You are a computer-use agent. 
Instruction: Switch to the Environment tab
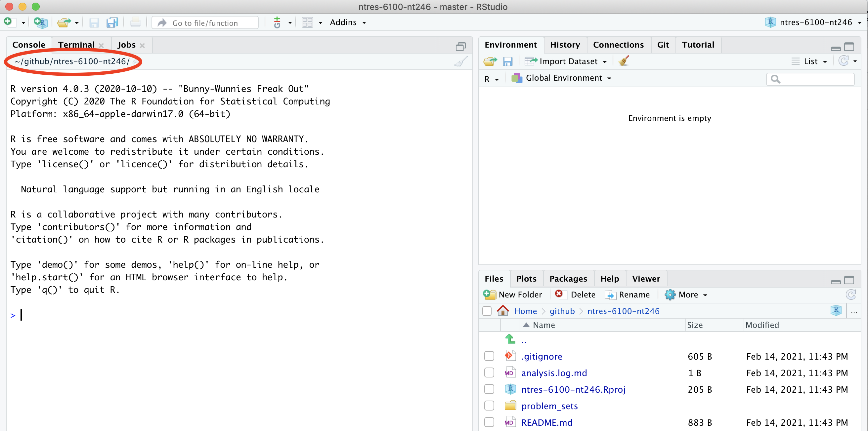coord(510,45)
